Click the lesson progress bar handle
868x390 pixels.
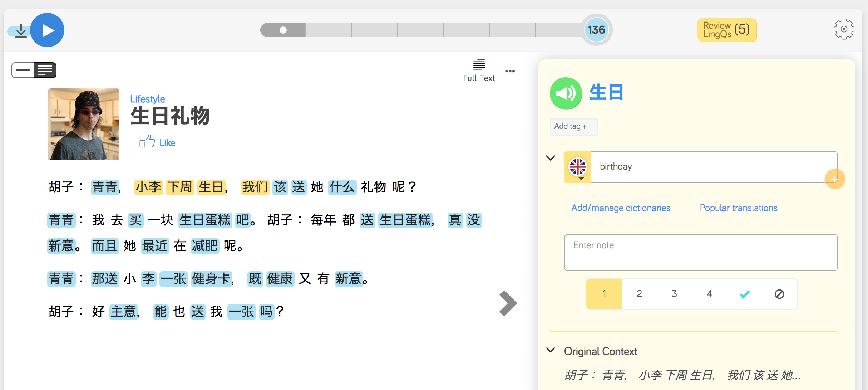[x=283, y=30]
